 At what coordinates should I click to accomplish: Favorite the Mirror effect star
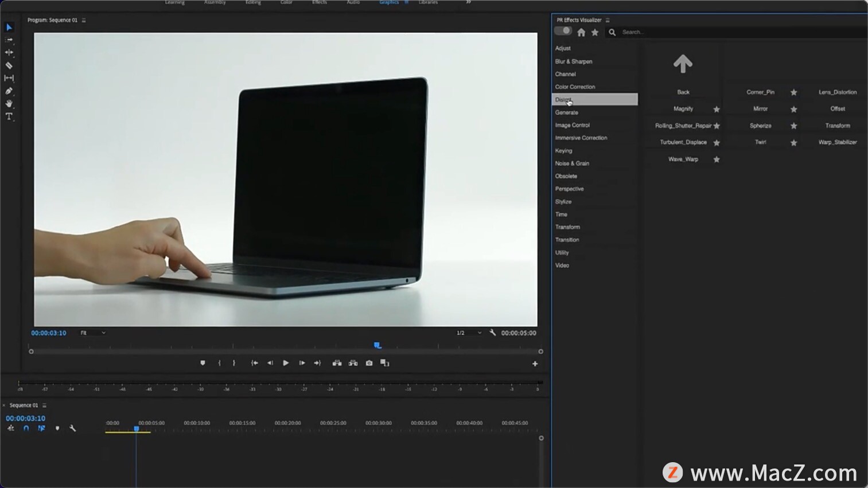pyautogui.click(x=794, y=109)
